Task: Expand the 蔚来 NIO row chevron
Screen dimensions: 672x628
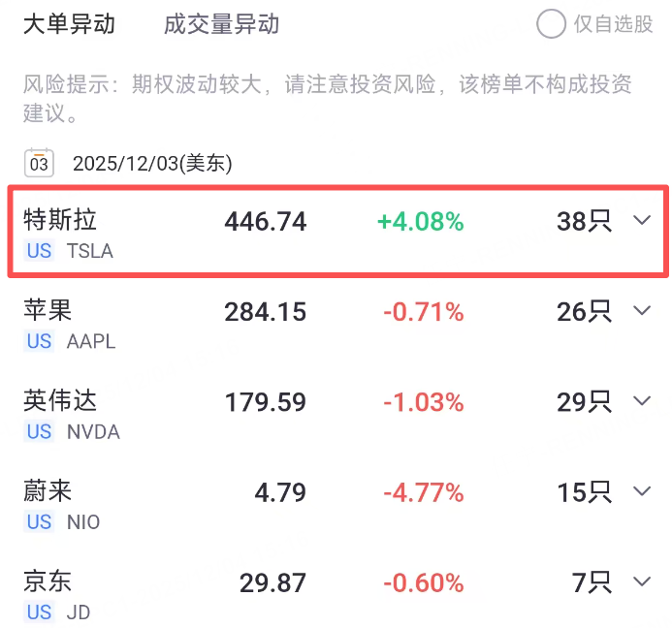Action: pos(642,491)
